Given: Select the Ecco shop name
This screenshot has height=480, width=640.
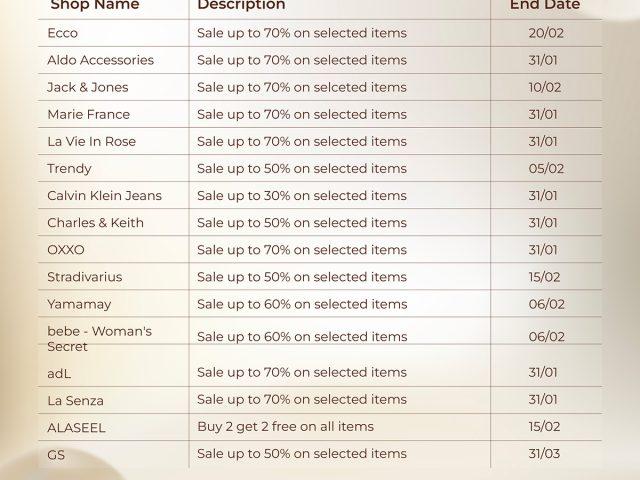Looking at the screenshot, I should point(62,33).
